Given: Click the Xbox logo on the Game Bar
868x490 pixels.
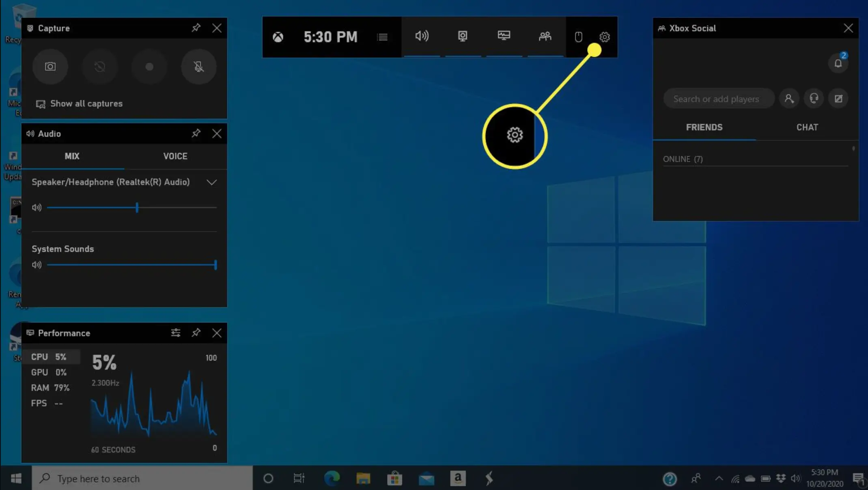Looking at the screenshot, I should [278, 37].
